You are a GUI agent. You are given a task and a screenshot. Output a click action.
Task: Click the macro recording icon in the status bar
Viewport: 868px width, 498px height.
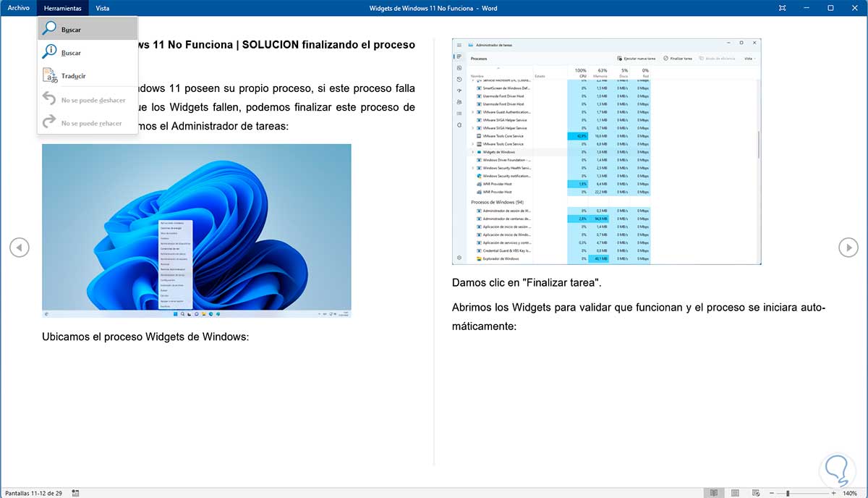coord(75,493)
